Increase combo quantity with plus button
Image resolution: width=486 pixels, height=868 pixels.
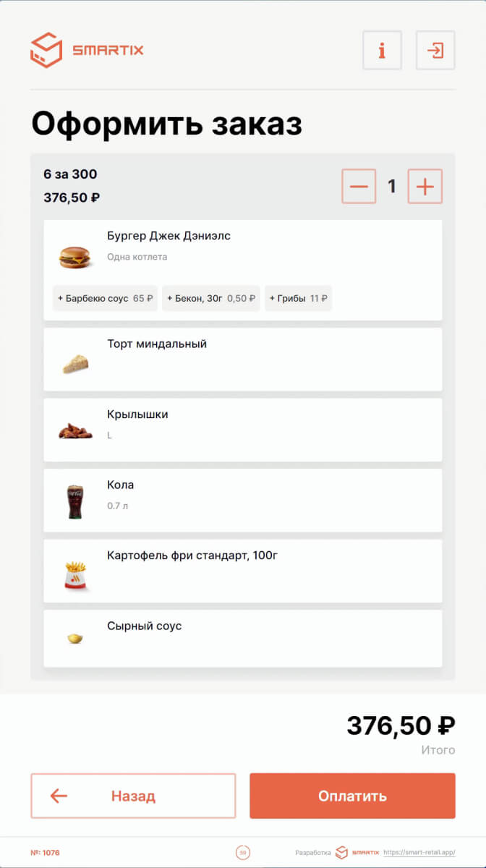[425, 187]
